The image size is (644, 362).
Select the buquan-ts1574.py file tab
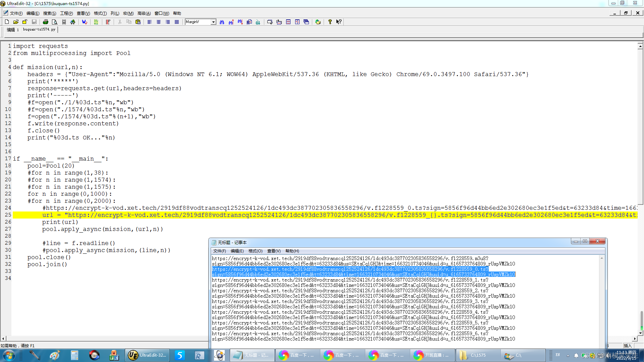[39, 29]
